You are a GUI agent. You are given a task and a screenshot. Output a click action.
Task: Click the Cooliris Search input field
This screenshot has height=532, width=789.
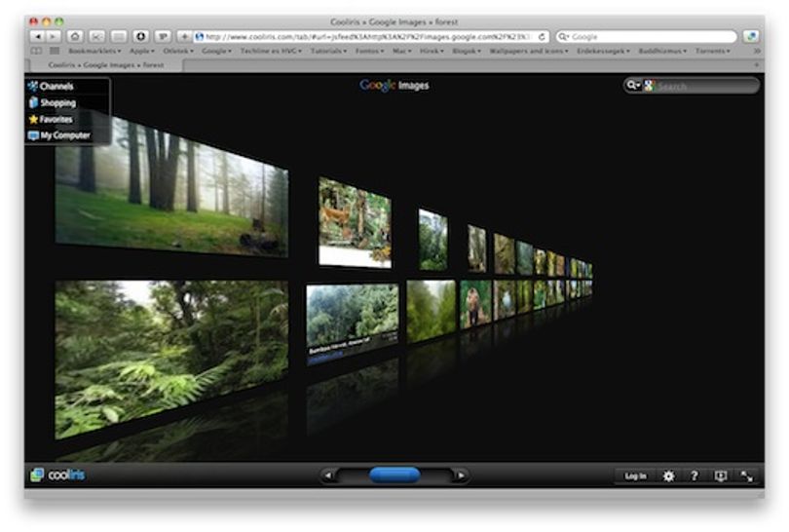704,86
